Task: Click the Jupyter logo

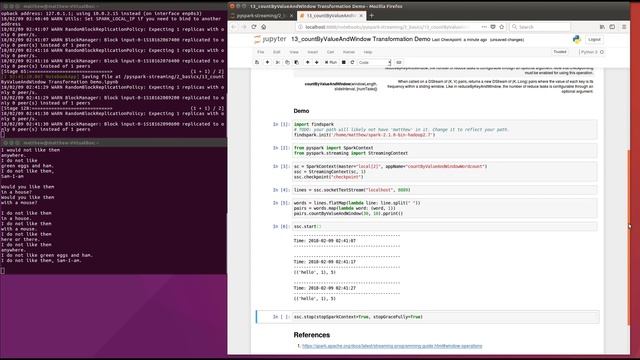Action: click(x=270, y=39)
